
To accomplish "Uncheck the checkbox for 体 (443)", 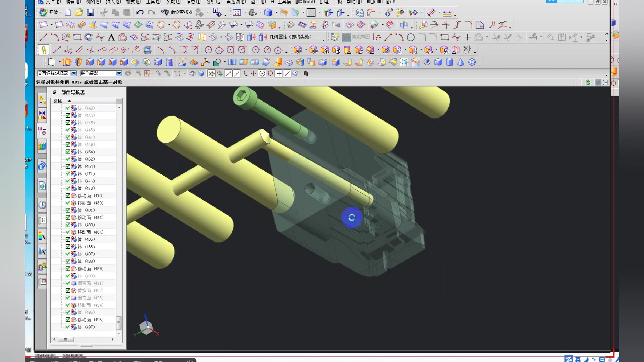I will coord(68,108).
